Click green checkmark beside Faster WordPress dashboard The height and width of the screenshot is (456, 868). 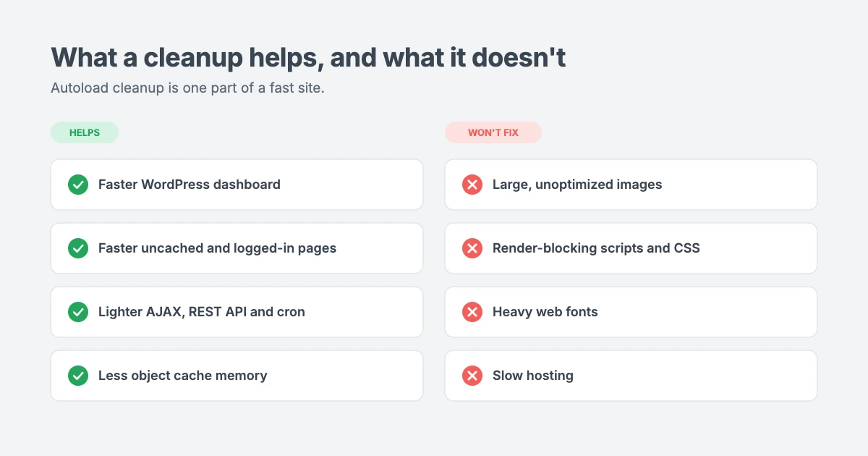pos(78,185)
